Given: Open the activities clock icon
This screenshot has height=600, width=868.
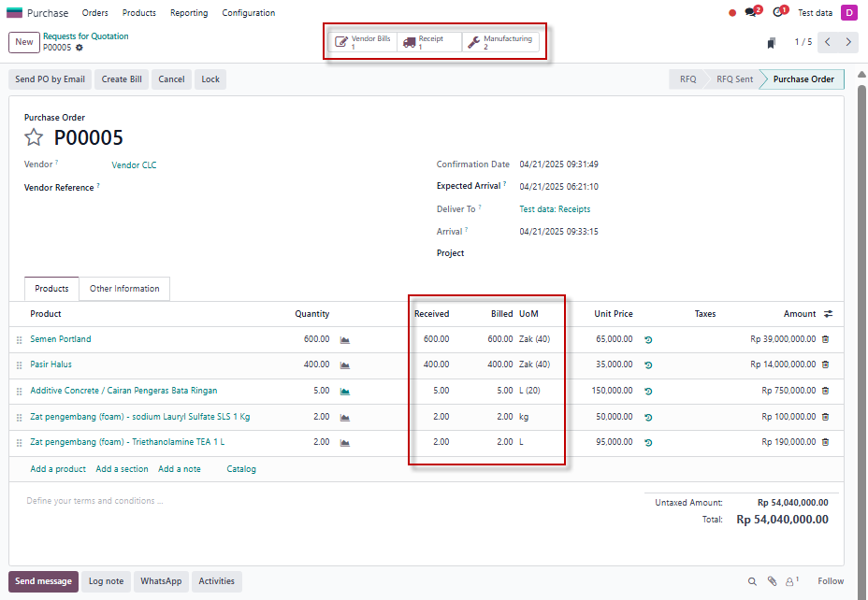Looking at the screenshot, I should (x=778, y=12).
